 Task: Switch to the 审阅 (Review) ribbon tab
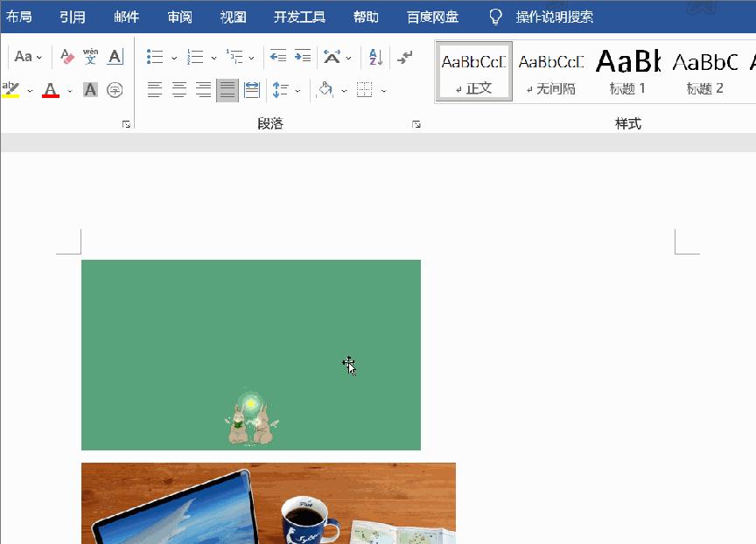coord(178,16)
